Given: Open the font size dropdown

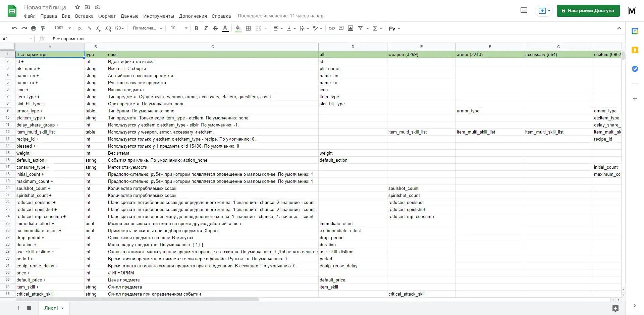Looking at the screenshot, I should pos(179,28).
